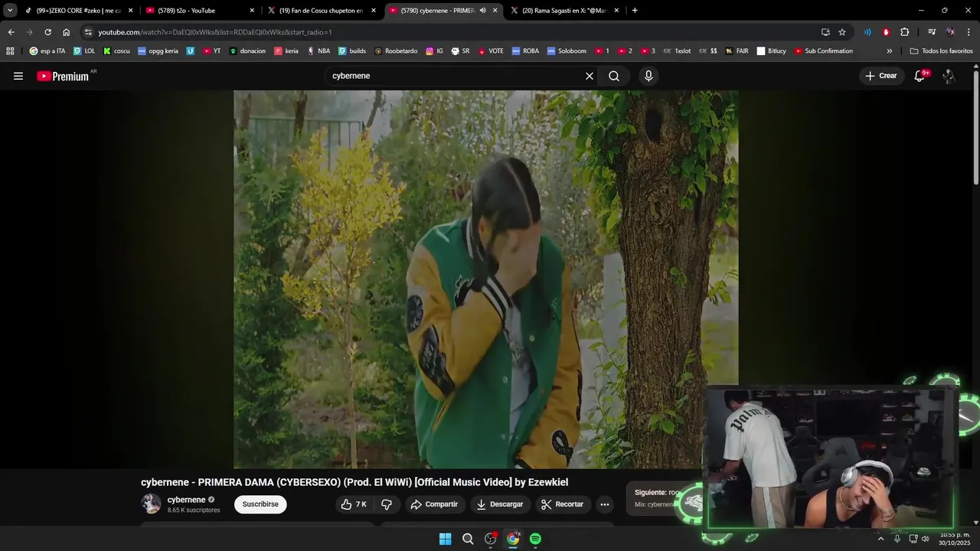Go to YouTube Premium home logo
This screenshot has height=551, width=980.
tap(64, 76)
